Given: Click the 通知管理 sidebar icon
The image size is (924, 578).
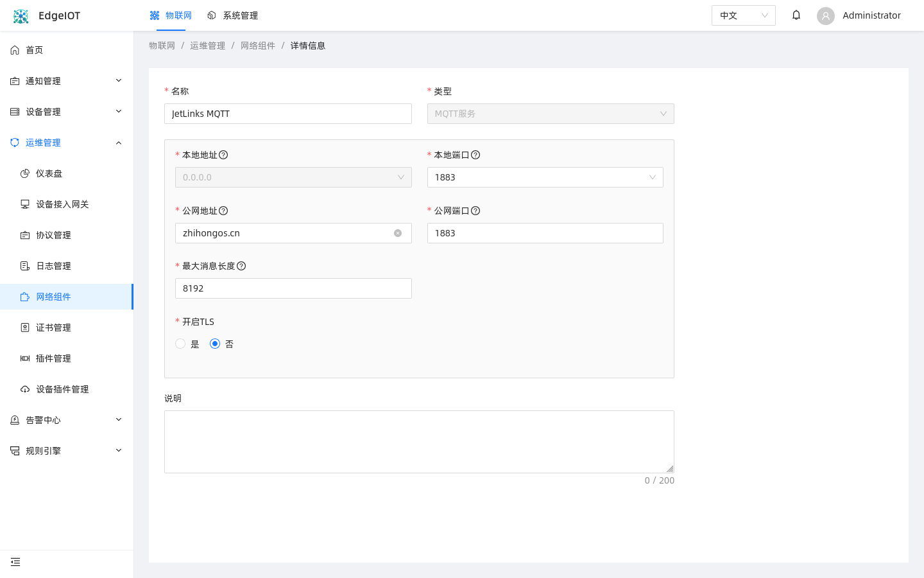Looking at the screenshot, I should pos(15,81).
